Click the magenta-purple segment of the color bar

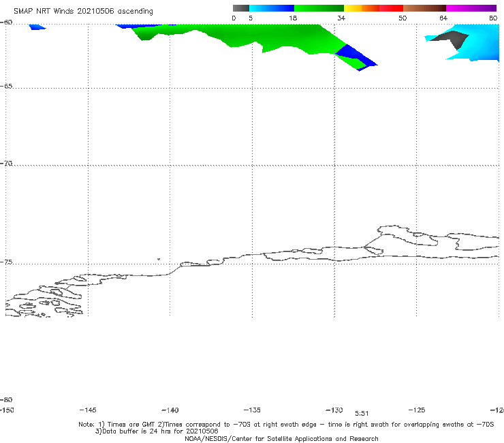471,8
